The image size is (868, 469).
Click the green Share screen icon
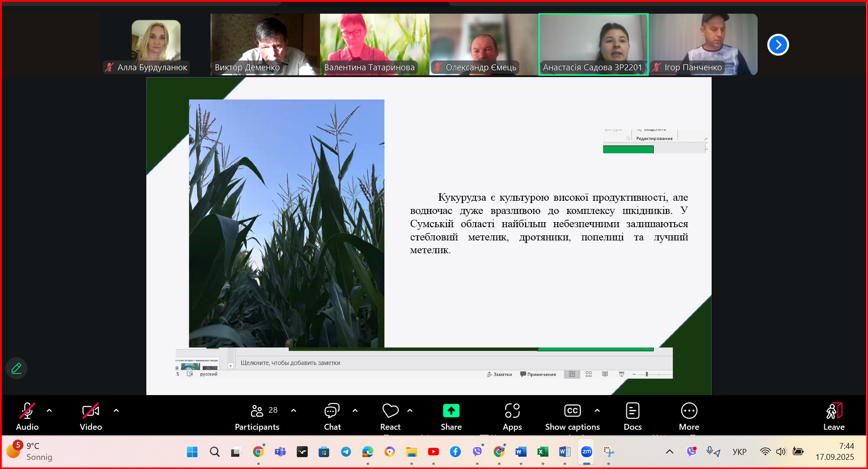[451, 411]
